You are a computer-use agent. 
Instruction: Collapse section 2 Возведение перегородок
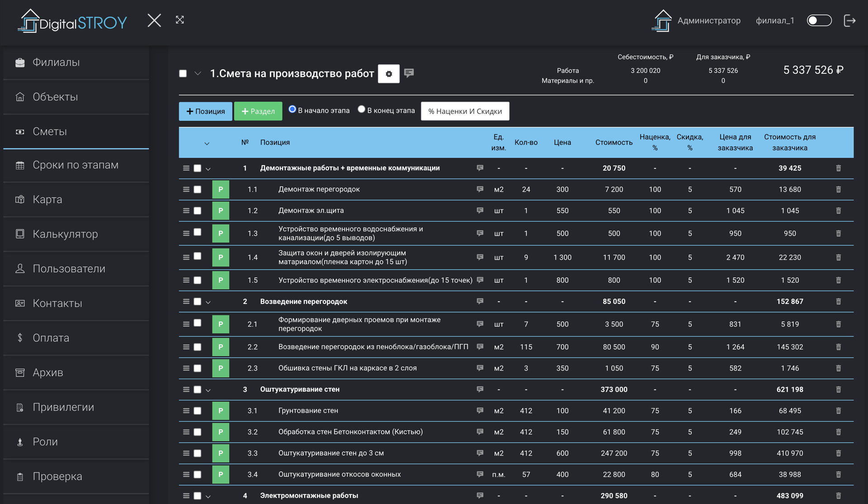[208, 302]
